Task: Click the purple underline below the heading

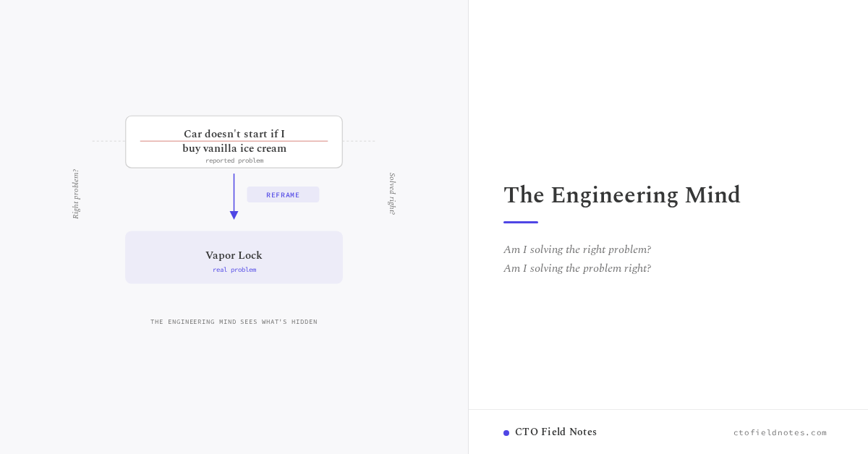Action: 521,222
